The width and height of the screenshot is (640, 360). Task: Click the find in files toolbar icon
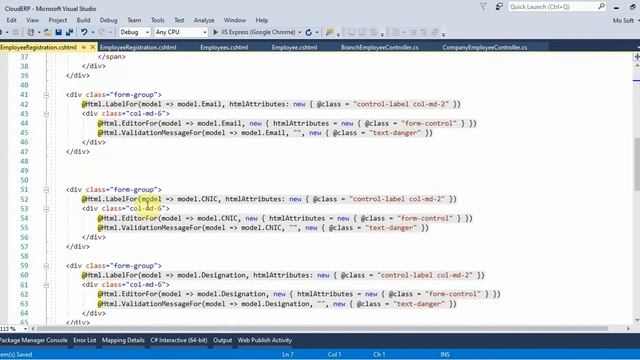click(x=329, y=32)
